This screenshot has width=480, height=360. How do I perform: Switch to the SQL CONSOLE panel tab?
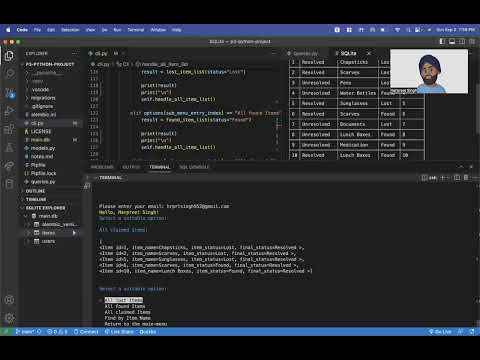pyautogui.click(x=194, y=167)
